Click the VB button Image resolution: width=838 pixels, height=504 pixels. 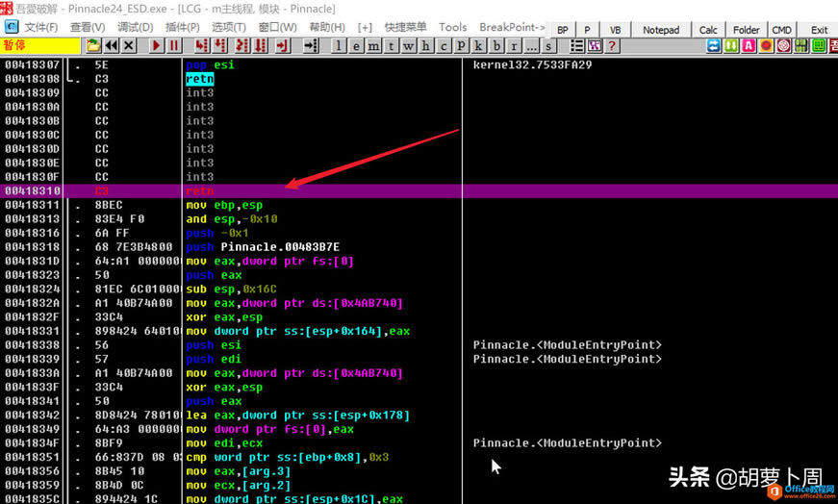point(615,30)
